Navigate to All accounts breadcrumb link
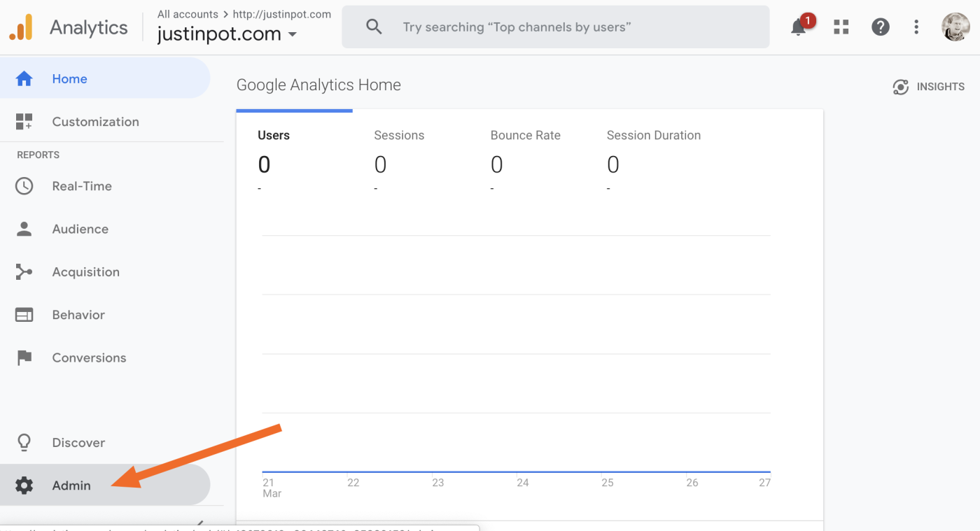980x531 pixels. [188, 13]
